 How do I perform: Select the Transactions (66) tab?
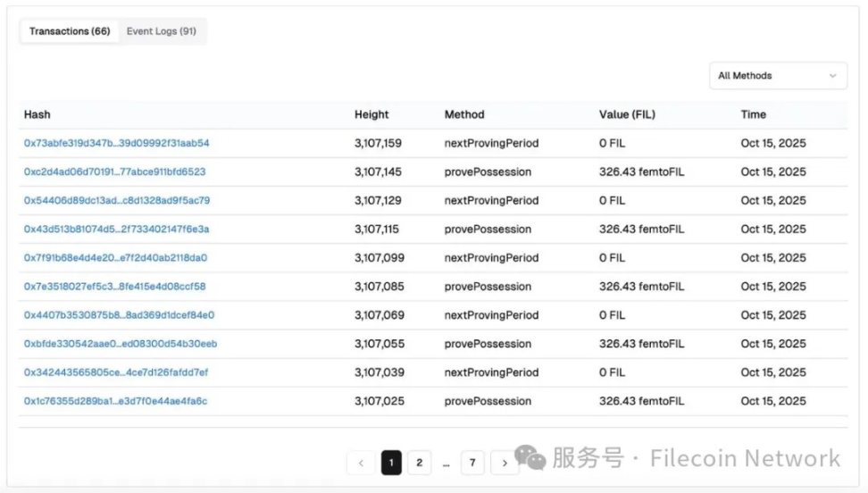coord(70,31)
